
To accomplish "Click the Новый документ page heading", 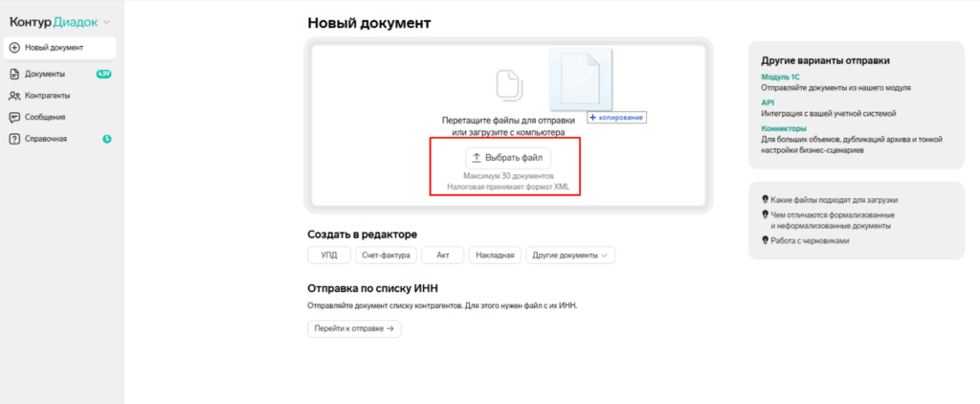I will pos(368,24).
